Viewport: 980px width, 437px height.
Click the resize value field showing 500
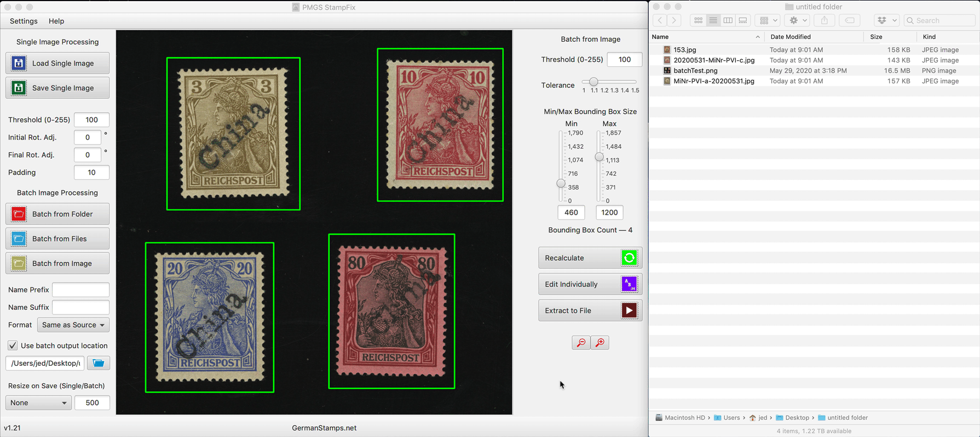click(x=92, y=403)
